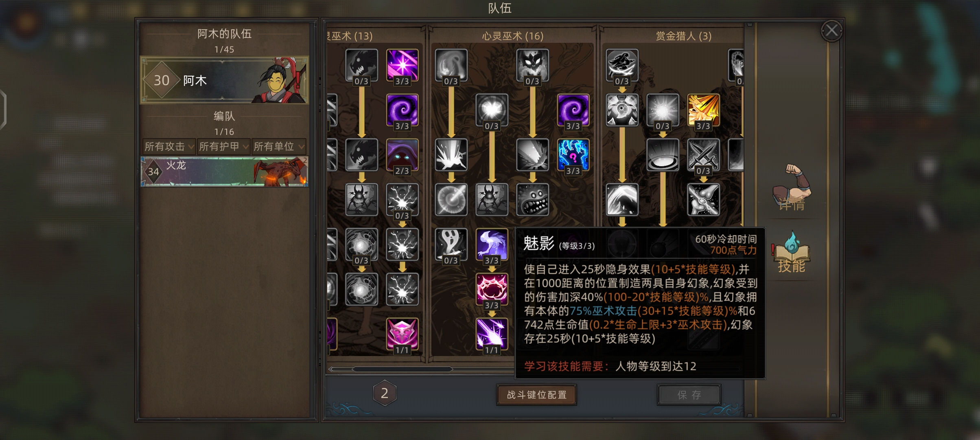Viewport: 980px width, 440px height.
Task: Select the toothy monster face skill icon
Action: (532, 200)
